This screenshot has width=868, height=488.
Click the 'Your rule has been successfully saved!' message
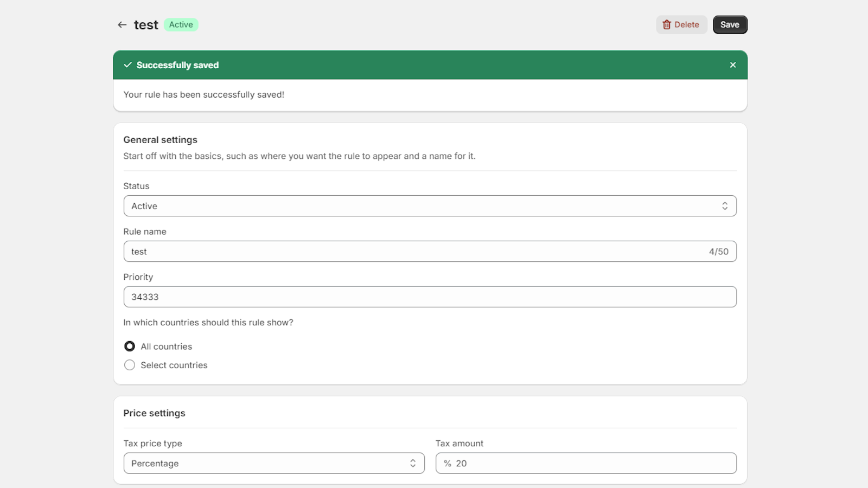204,95
